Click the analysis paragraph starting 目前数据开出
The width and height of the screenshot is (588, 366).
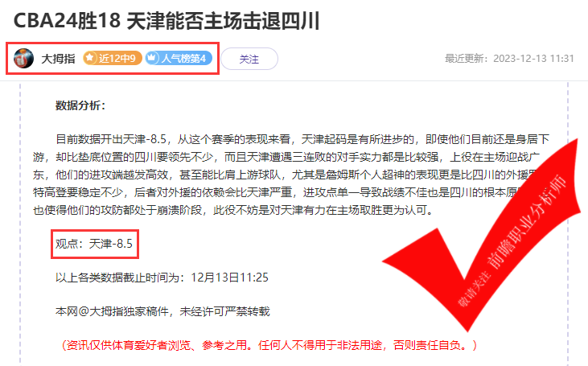point(291,175)
